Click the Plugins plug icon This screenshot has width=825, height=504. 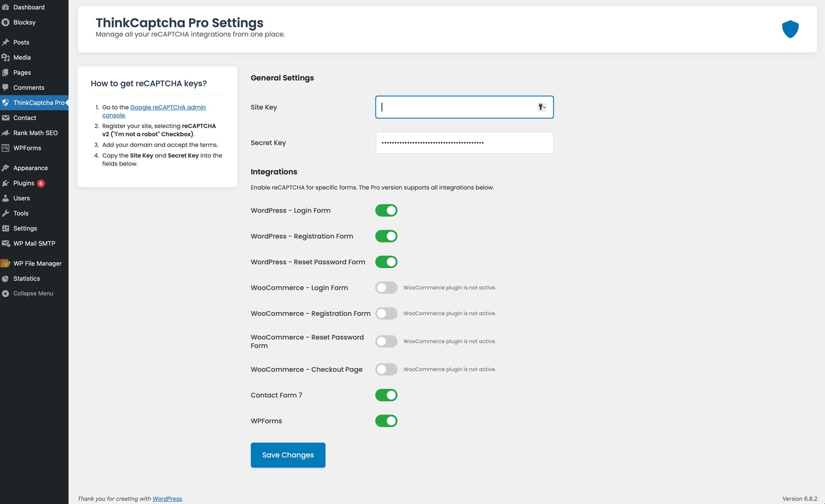[x=5, y=183]
